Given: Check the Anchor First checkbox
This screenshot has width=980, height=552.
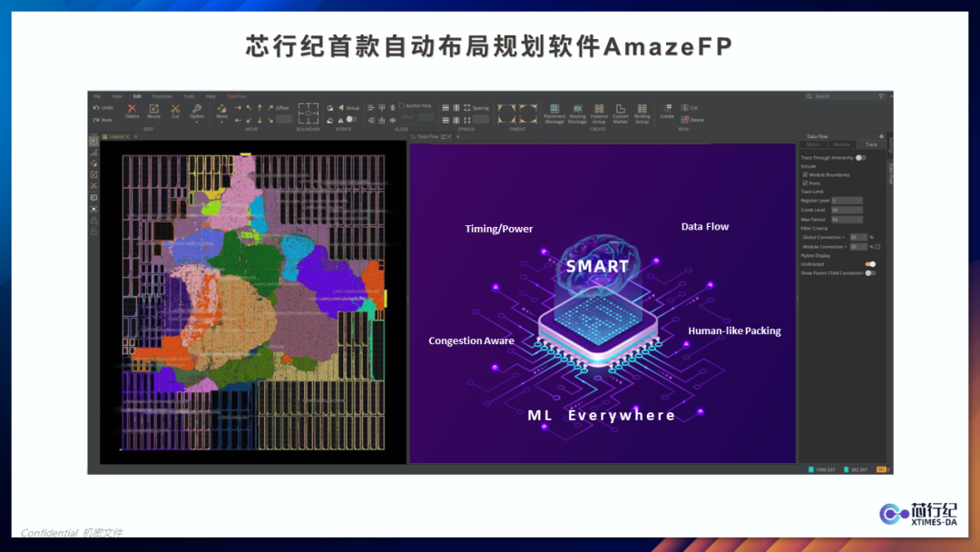Looking at the screenshot, I should (x=401, y=105).
